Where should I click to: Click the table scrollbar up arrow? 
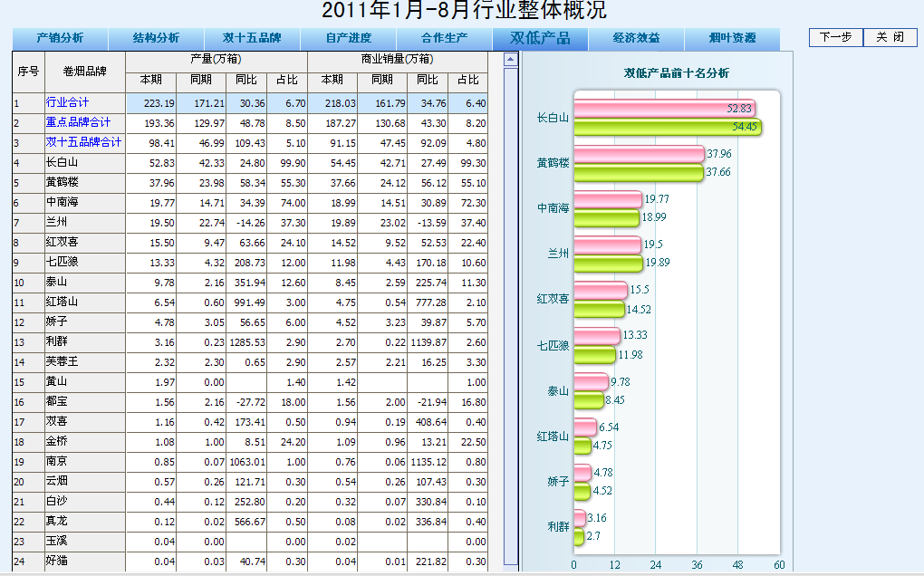(511, 60)
